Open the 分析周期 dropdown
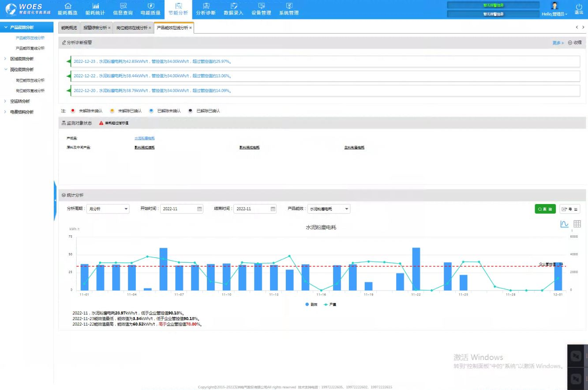 108,209
